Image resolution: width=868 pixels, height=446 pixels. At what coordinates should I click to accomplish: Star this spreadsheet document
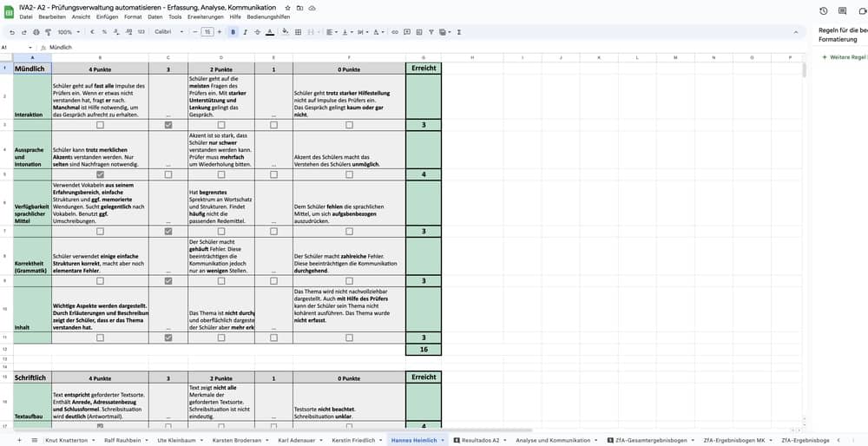288,8
